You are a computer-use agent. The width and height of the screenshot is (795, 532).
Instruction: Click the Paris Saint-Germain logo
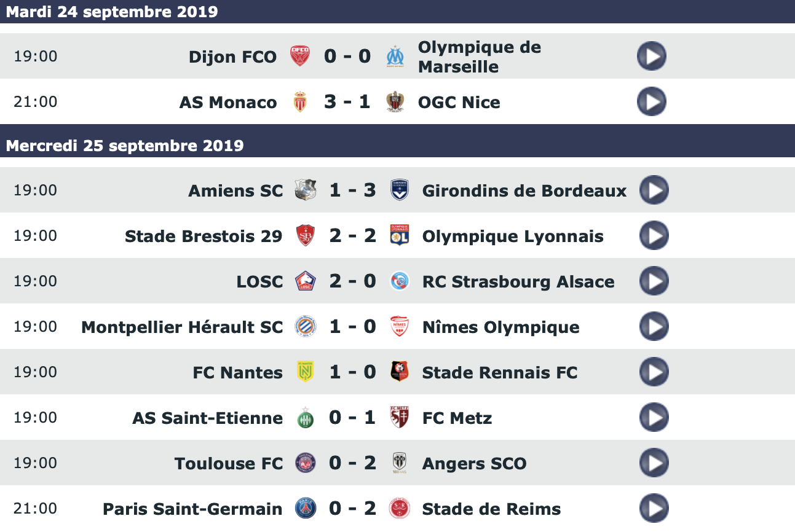tap(306, 509)
